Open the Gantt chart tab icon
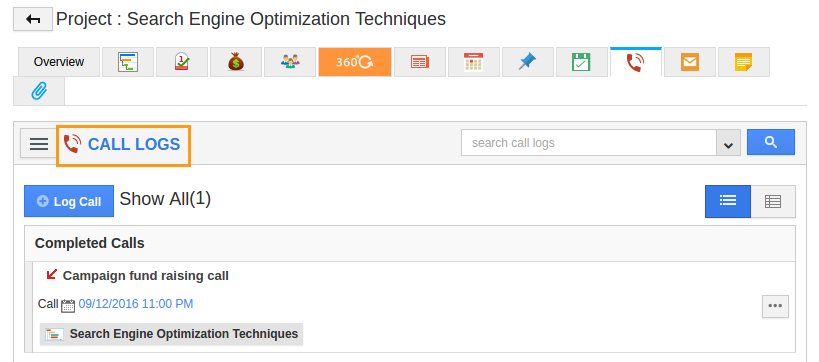The image size is (819, 362). pyautogui.click(x=128, y=62)
